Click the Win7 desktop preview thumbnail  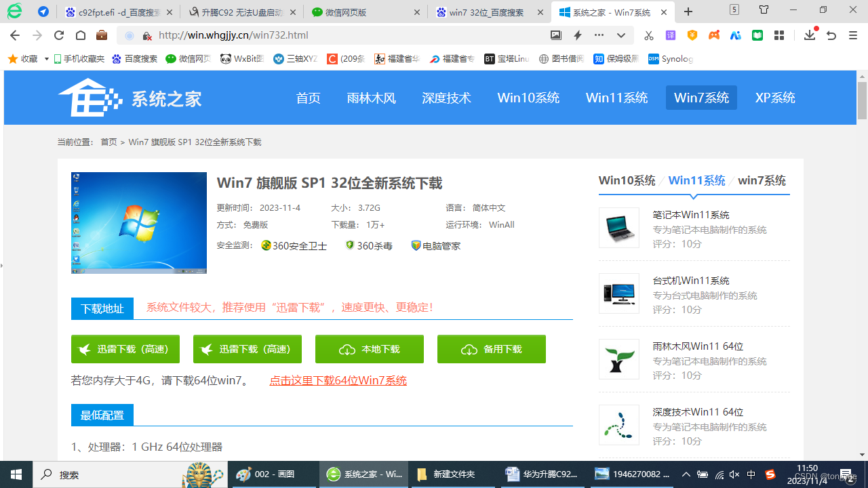(x=139, y=223)
